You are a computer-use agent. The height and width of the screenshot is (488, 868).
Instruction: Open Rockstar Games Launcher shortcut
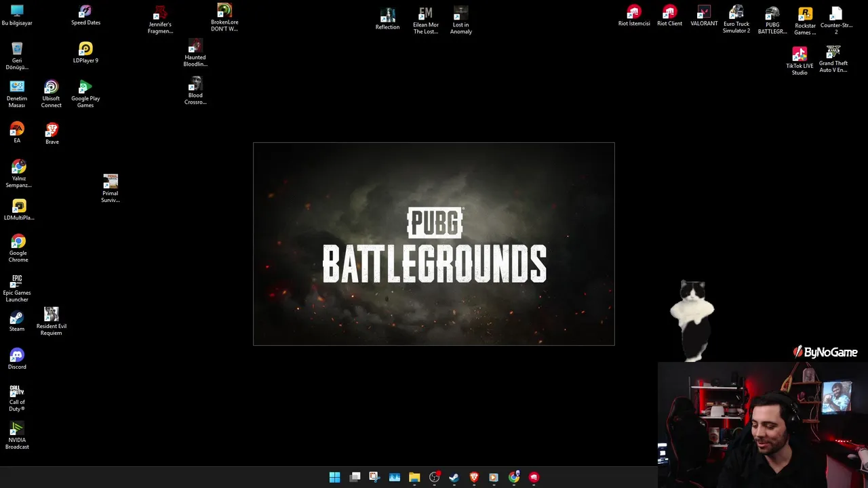[805, 21]
